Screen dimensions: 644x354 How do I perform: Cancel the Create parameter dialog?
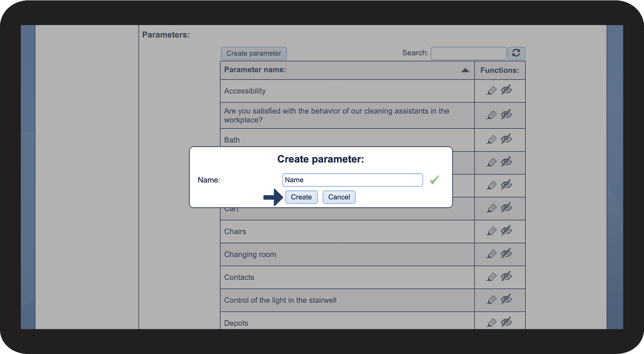click(x=339, y=197)
